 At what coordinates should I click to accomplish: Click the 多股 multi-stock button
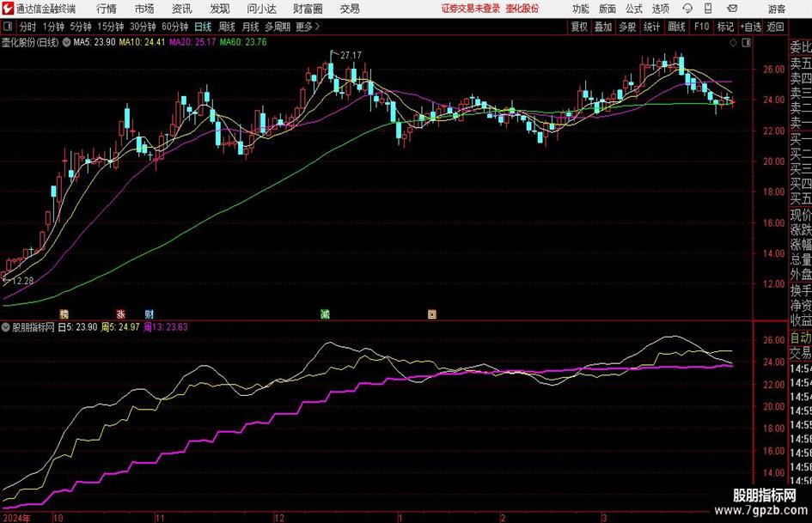[627, 27]
